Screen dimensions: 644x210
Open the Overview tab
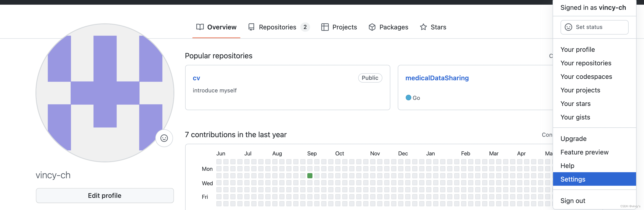[216, 27]
